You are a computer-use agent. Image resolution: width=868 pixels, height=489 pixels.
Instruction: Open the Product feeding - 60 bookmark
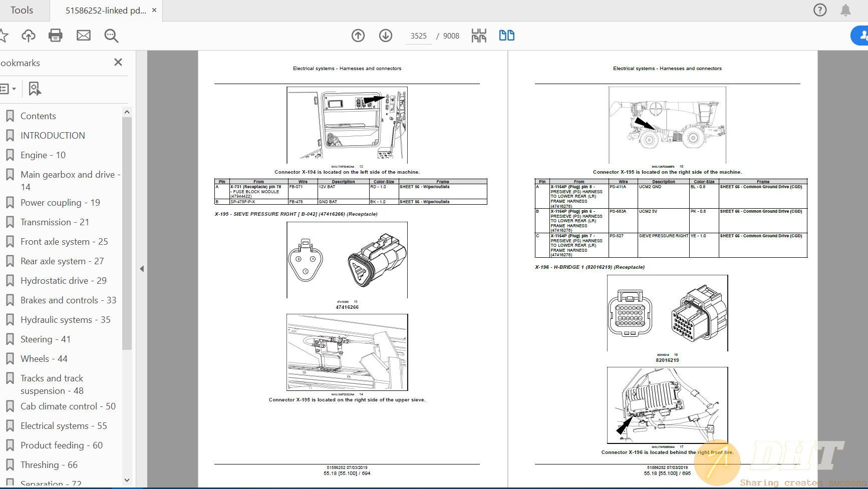click(x=62, y=445)
